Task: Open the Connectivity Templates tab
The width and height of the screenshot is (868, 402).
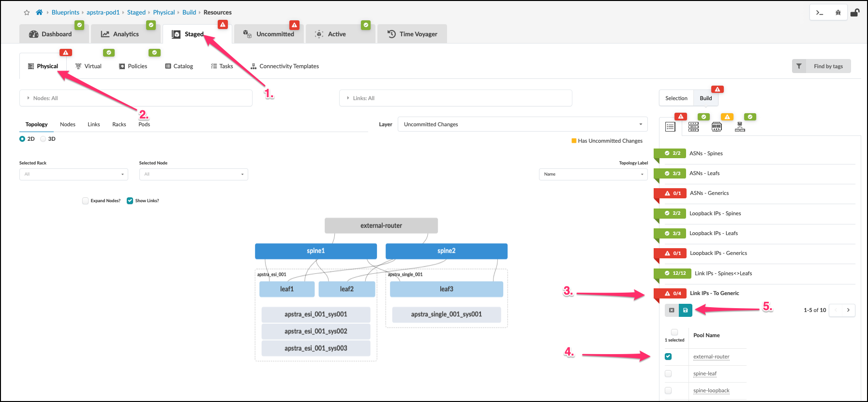Action: (x=284, y=66)
